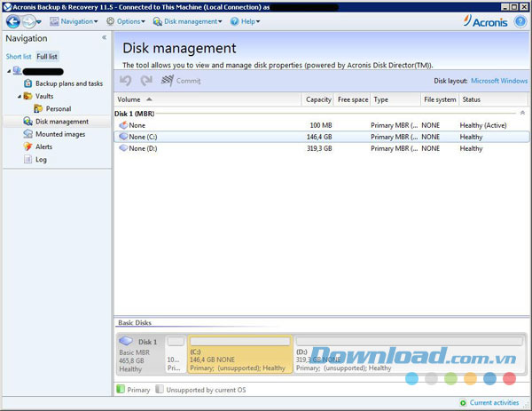Click the Vaults folder icon
532x411 pixels.
(28, 96)
